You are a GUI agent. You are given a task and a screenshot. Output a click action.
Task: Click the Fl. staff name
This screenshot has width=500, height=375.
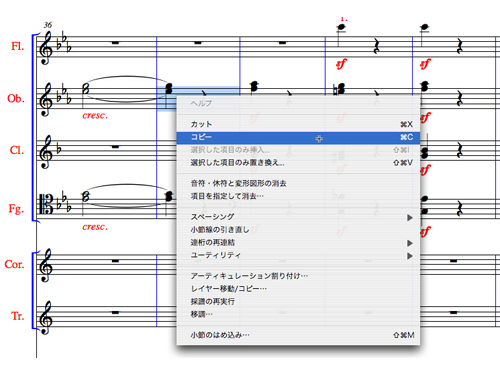tap(17, 46)
